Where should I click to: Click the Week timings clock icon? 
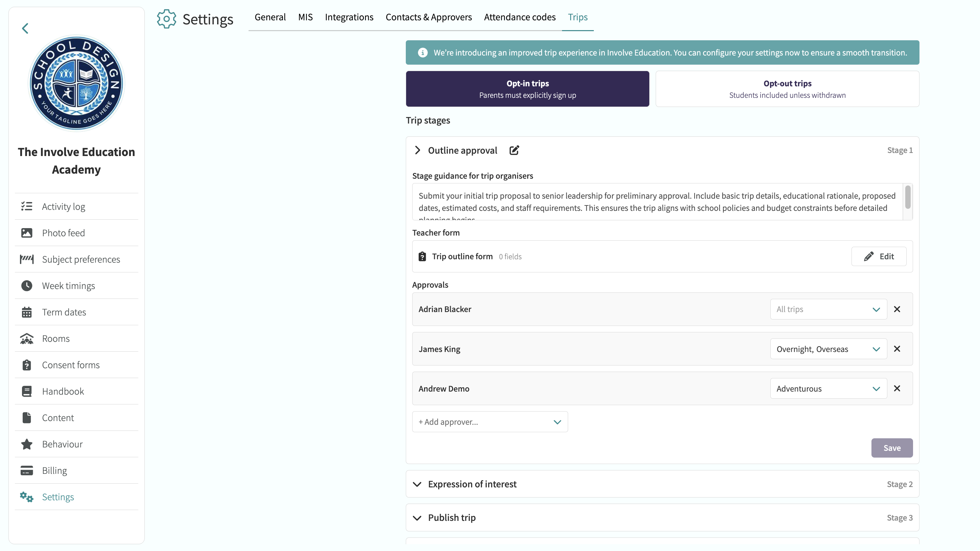[27, 286]
